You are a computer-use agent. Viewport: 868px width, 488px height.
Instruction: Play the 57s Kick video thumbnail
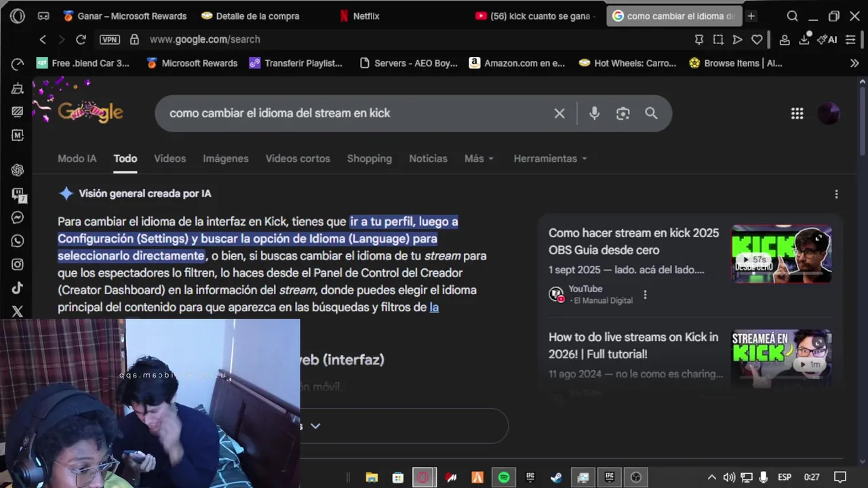pos(781,253)
